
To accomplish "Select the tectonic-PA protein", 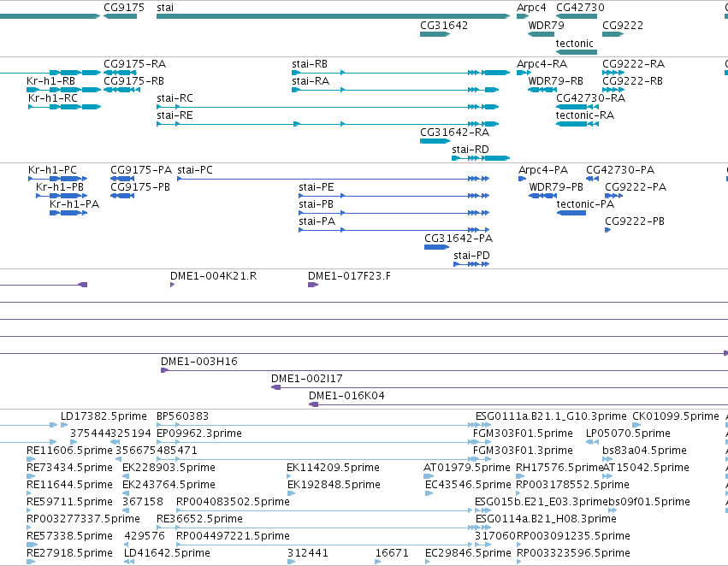I will [x=571, y=213].
